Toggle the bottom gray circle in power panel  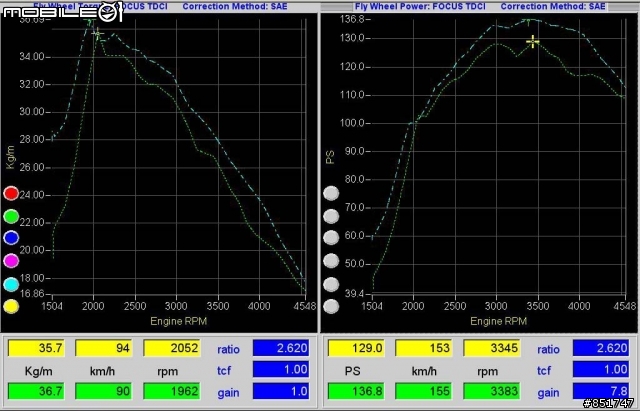331,306
